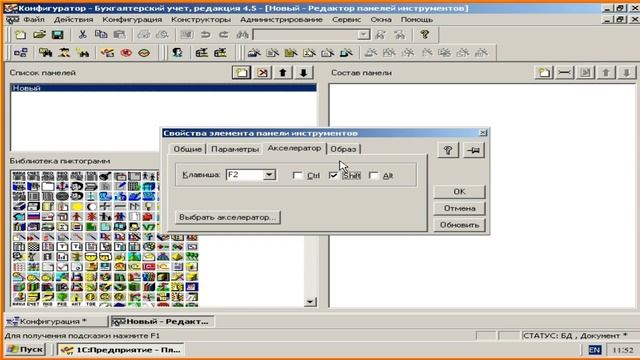Insert separator in Состав панели
The width and height of the screenshot is (640, 360).
pyautogui.click(x=564, y=73)
